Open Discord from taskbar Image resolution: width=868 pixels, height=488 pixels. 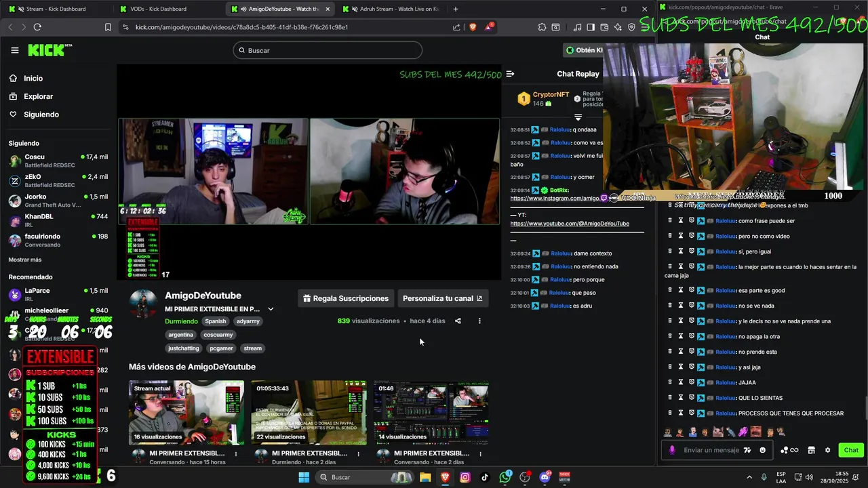point(545,477)
